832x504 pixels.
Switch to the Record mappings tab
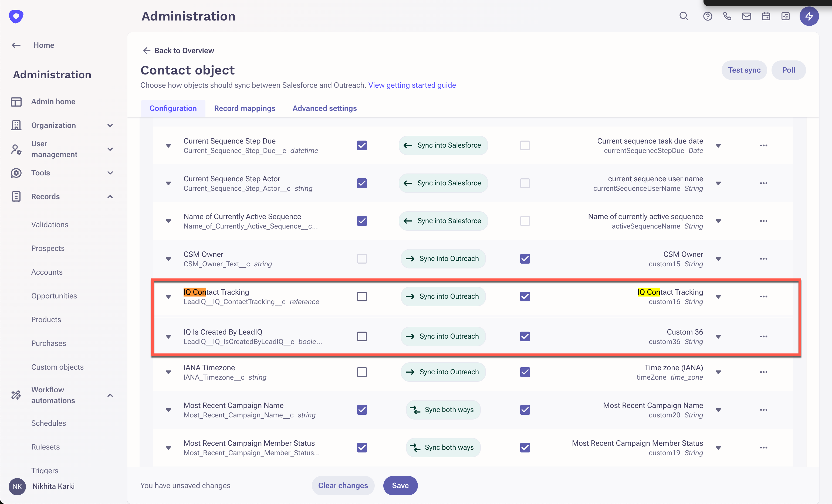click(x=245, y=108)
